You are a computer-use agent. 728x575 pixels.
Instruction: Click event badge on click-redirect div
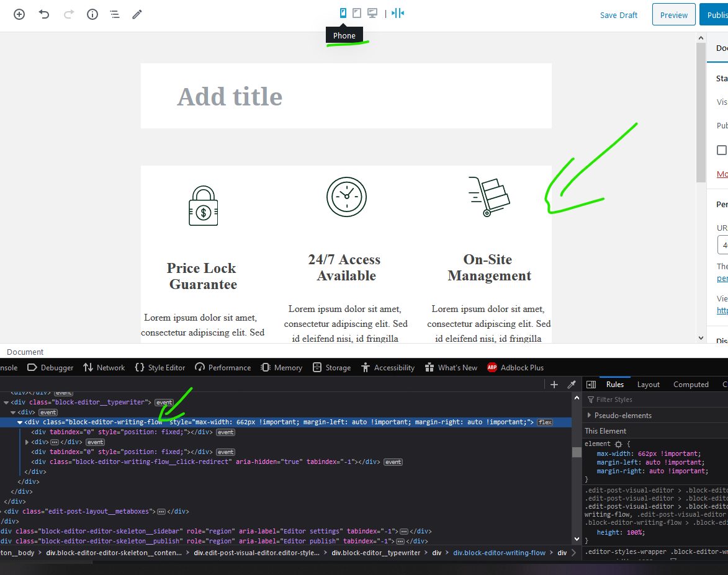pos(393,462)
